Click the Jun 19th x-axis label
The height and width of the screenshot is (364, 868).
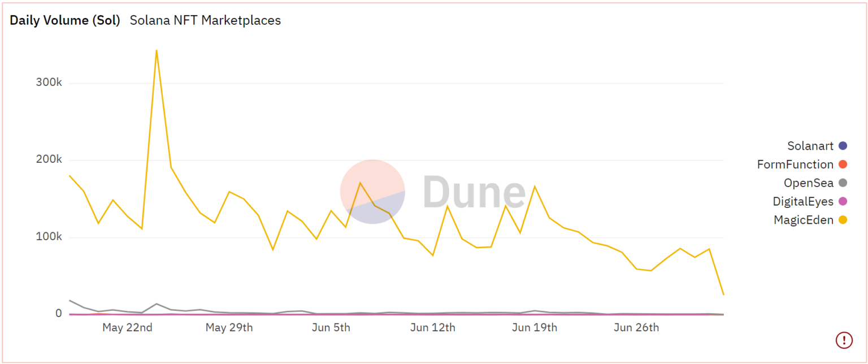535,327
